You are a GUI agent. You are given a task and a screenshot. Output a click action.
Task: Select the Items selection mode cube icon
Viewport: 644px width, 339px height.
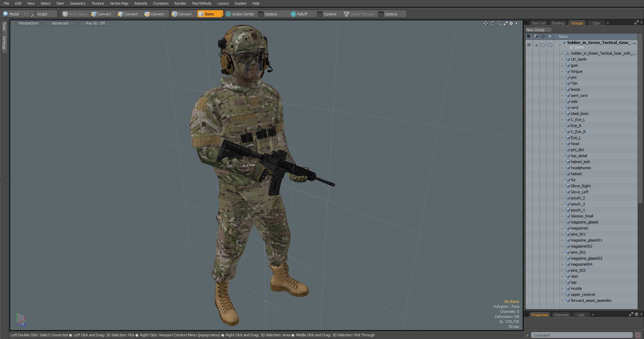201,14
